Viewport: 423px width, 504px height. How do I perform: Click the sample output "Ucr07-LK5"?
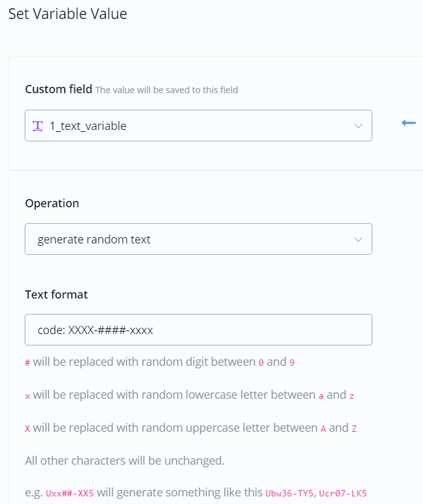(x=344, y=493)
